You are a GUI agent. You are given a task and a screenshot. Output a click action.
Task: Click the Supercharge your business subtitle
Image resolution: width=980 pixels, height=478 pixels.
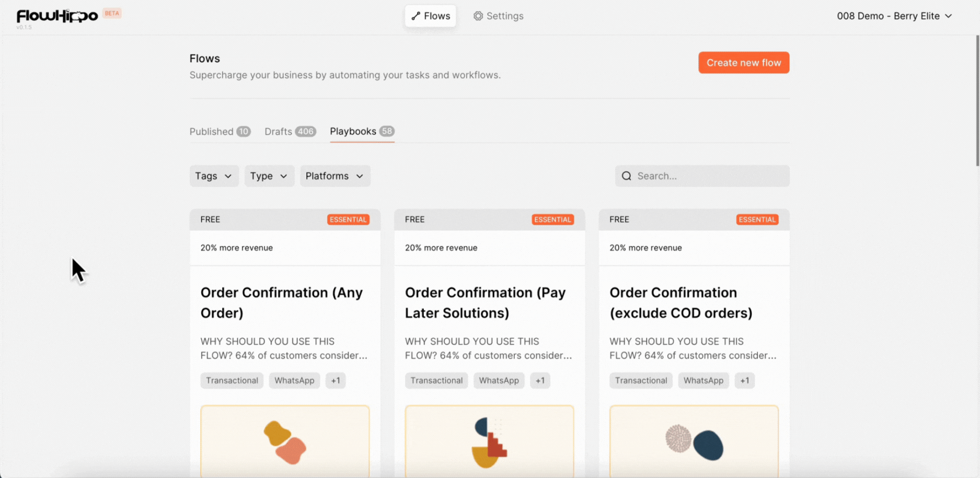coord(345,75)
